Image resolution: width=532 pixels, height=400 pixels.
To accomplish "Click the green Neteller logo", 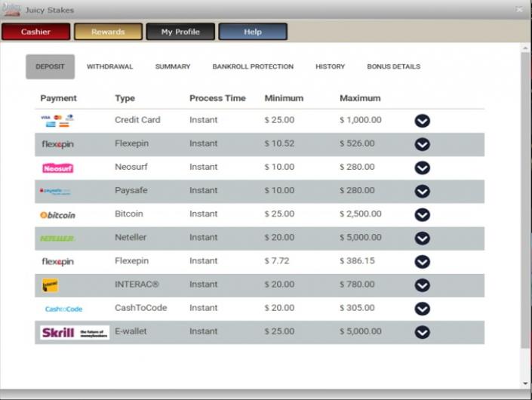I will [x=58, y=238].
